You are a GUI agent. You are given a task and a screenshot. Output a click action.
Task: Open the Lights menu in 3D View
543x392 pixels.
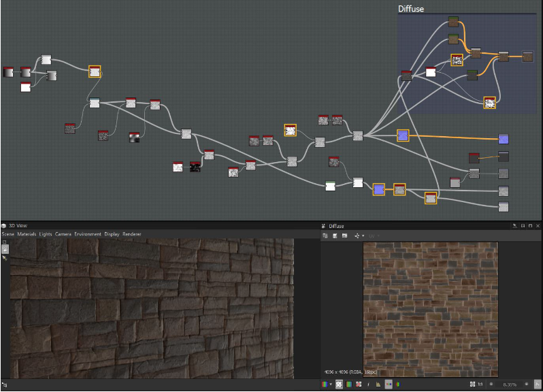[46, 234]
